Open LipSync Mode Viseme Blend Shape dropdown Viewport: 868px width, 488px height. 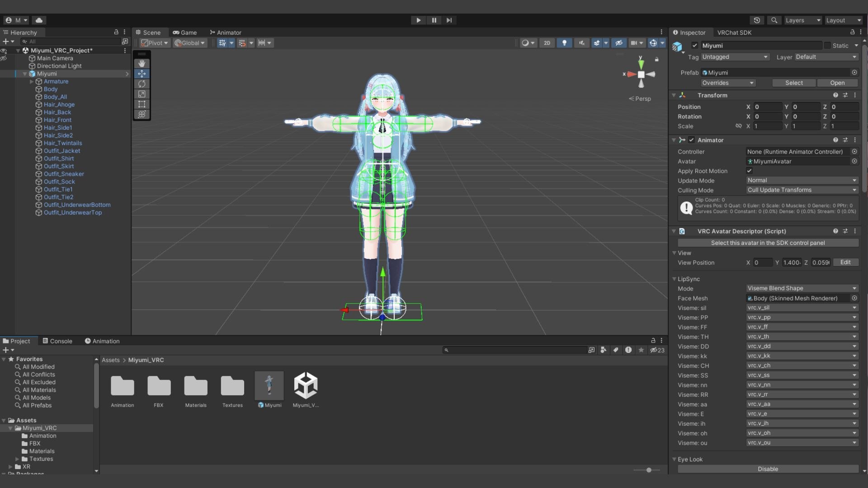(802, 288)
